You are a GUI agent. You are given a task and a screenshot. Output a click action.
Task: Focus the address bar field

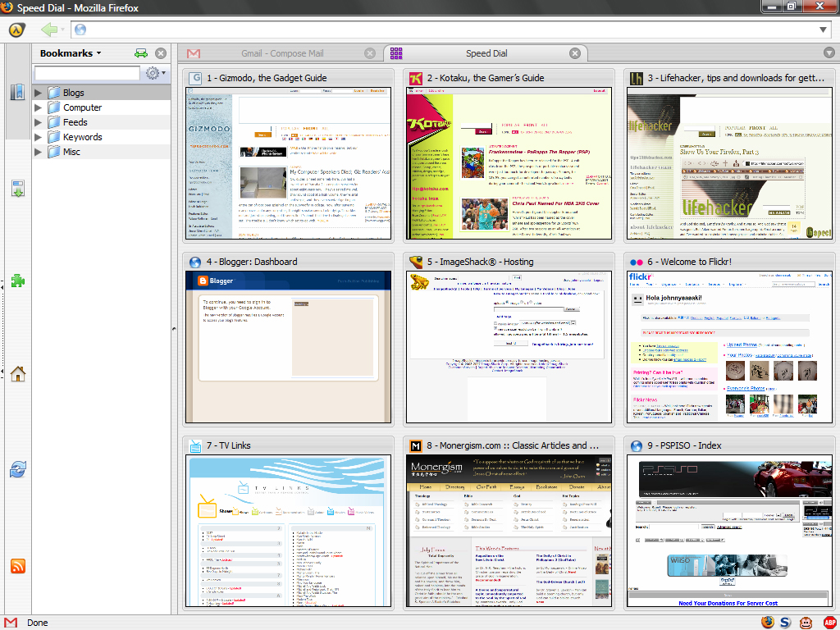452,30
